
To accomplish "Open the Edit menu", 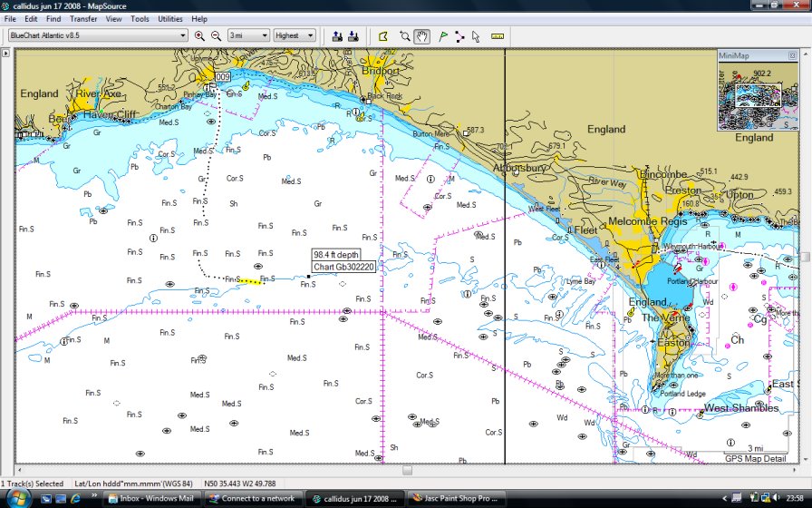I will coord(31,19).
